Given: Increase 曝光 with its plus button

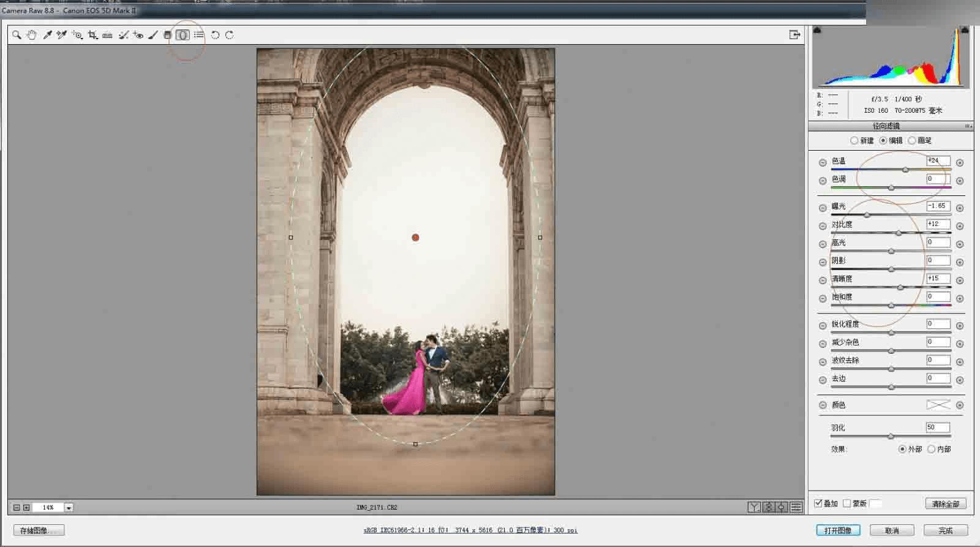Looking at the screenshot, I should click(x=960, y=208).
